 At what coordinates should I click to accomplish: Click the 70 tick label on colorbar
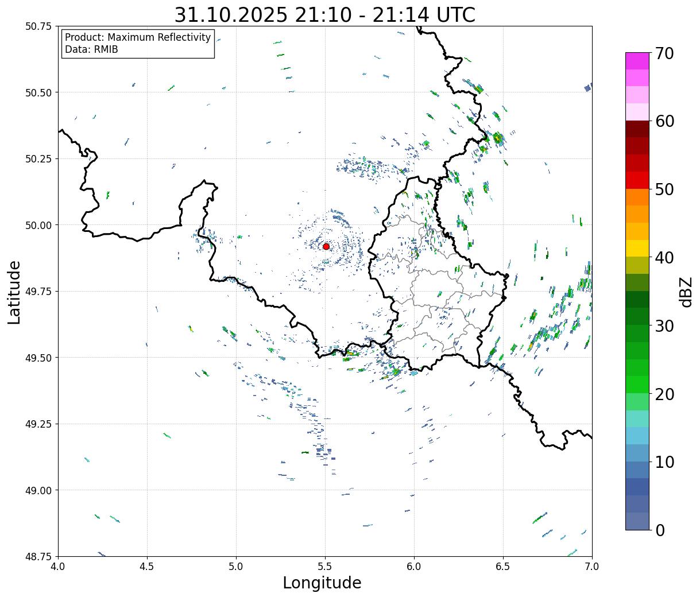(664, 53)
